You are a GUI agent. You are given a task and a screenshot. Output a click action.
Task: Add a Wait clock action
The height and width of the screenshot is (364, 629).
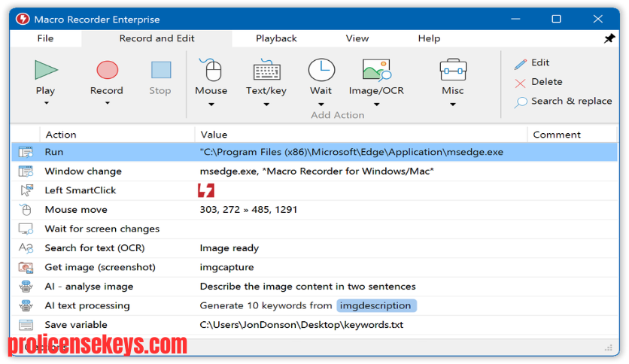(321, 70)
